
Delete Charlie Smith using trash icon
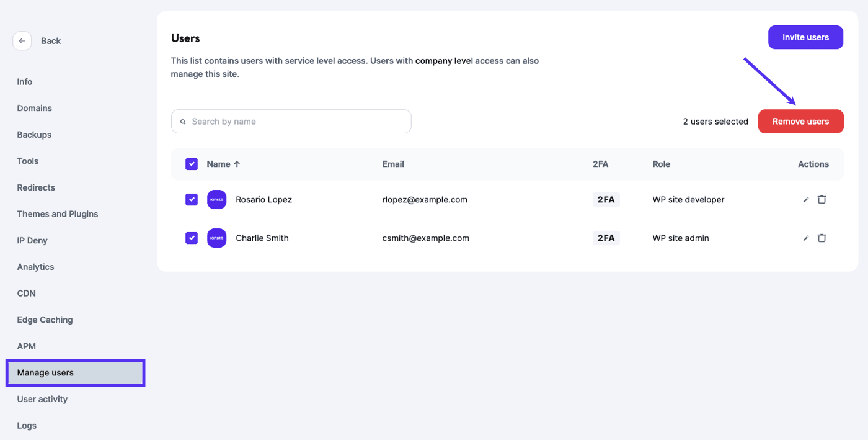821,238
